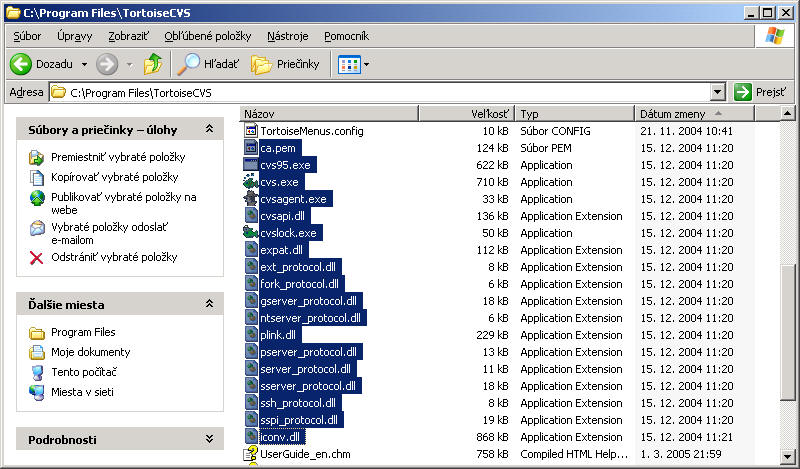Open the Zobraziť menu
800x469 pixels.
[x=129, y=36]
